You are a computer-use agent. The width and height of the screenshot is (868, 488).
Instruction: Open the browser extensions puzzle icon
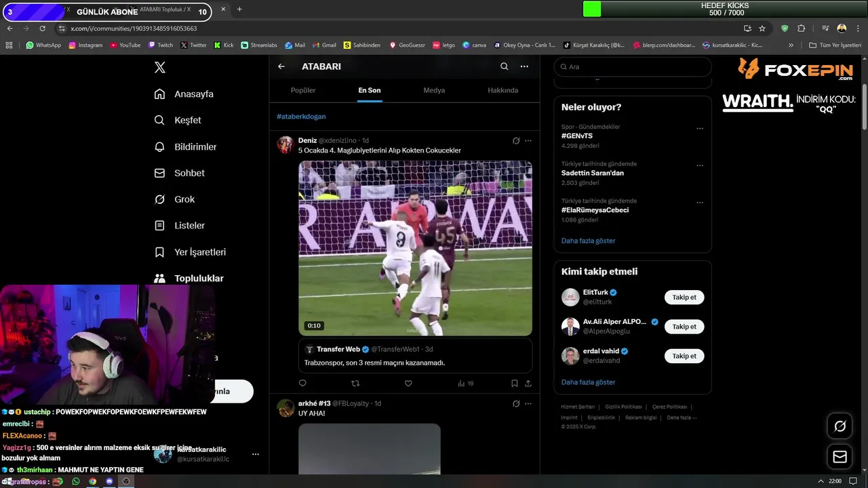[x=801, y=28]
